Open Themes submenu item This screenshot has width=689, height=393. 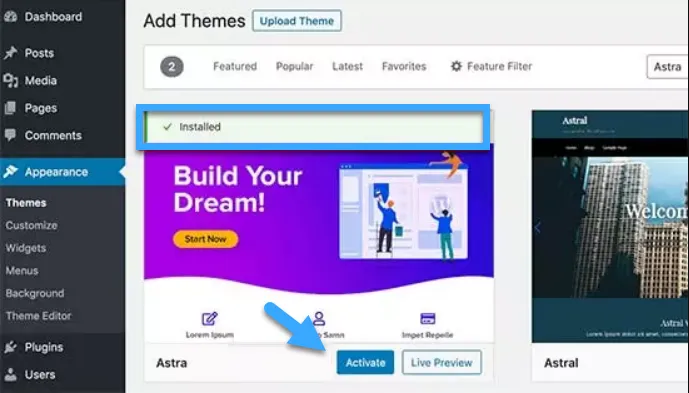(26, 203)
